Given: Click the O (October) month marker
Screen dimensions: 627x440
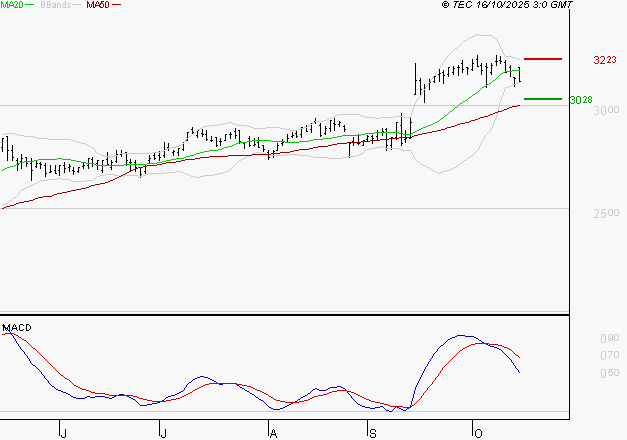Looking at the screenshot, I should coord(477,431).
